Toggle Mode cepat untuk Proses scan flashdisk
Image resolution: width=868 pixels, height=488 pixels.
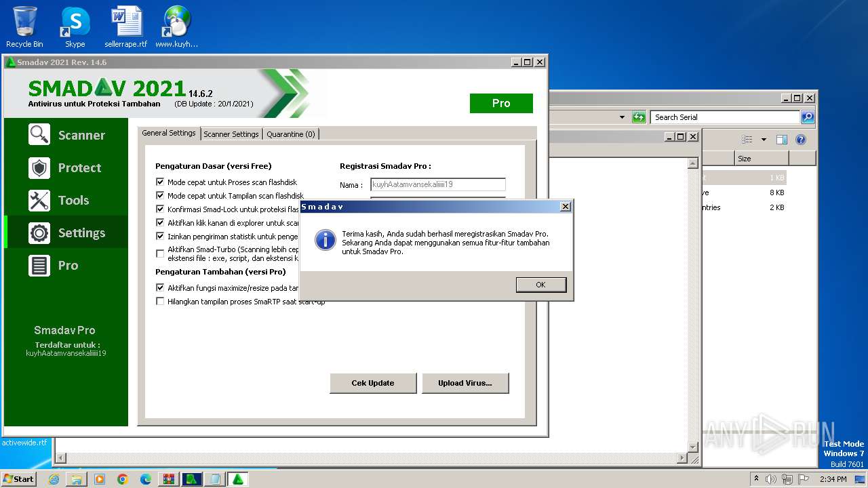coord(160,182)
